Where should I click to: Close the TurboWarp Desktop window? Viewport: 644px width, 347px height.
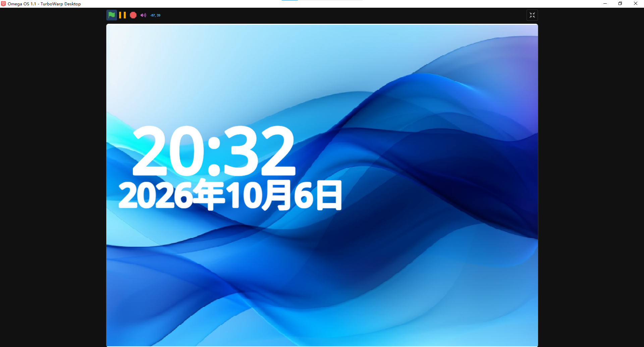[x=636, y=4]
